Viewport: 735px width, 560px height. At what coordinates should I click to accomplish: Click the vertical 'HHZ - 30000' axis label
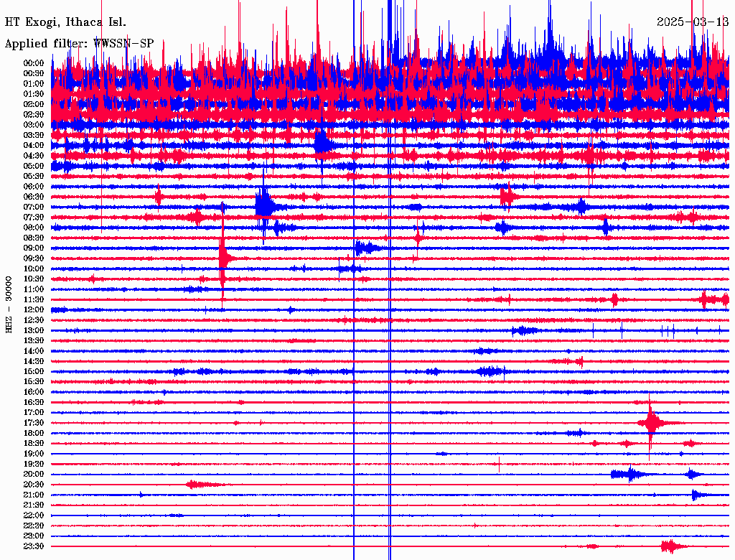(x=9, y=303)
